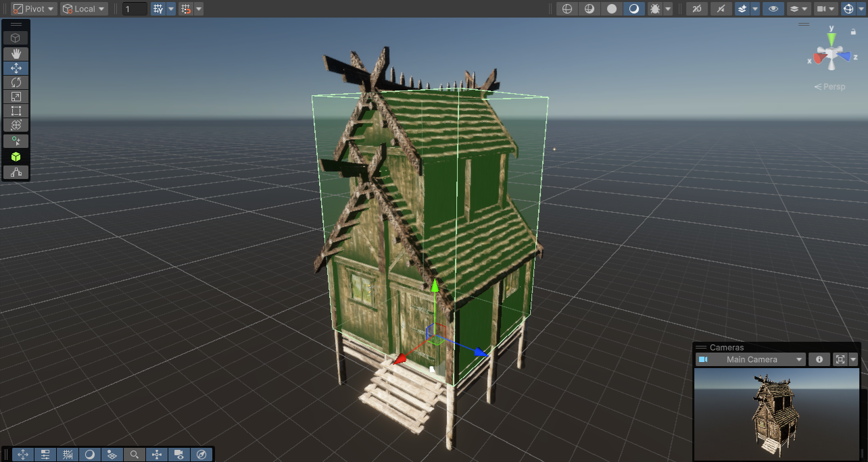Open the Main Camera dropdown in Cameras overlay
868x462 pixels.
coord(750,359)
